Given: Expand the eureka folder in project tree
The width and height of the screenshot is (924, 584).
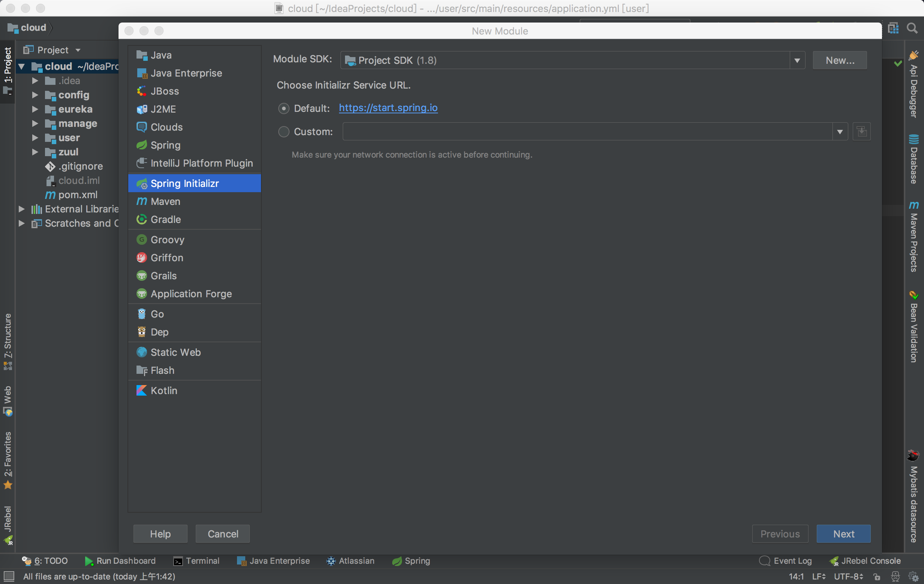Looking at the screenshot, I should [x=35, y=110].
